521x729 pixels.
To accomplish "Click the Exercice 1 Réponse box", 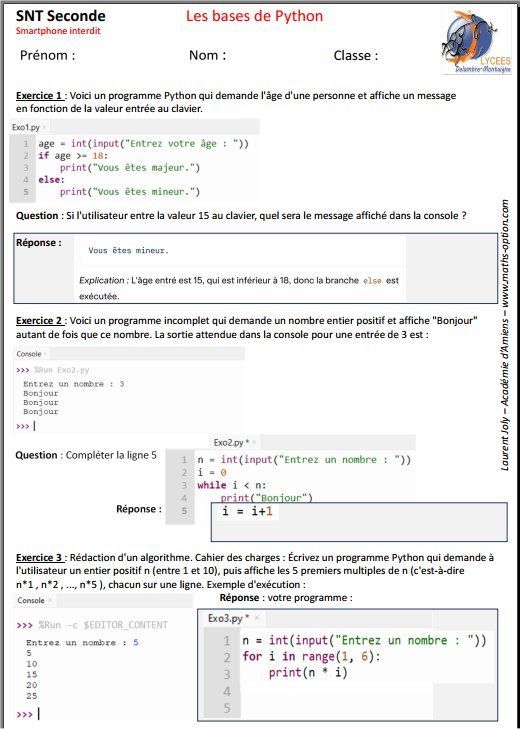I will click(255, 268).
